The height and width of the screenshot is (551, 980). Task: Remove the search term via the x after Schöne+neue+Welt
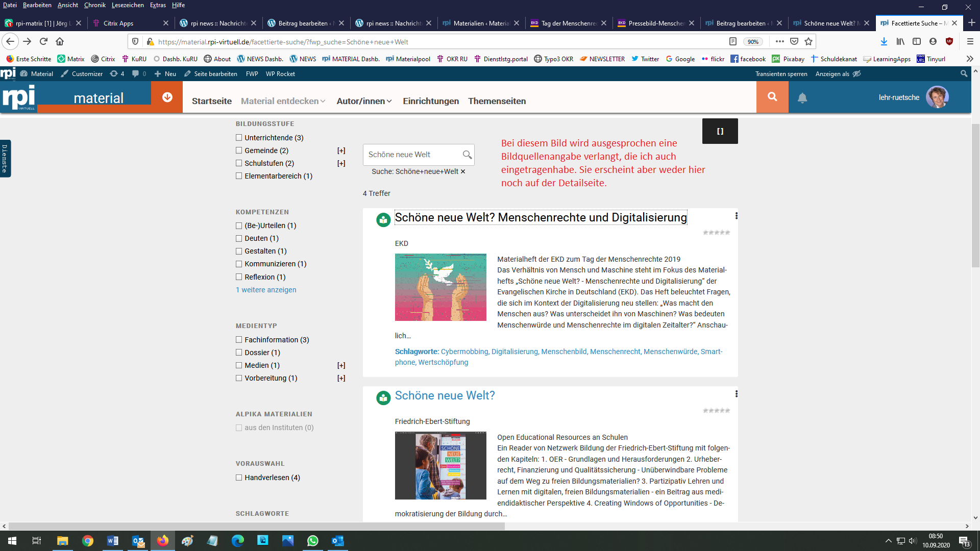point(463,171)
